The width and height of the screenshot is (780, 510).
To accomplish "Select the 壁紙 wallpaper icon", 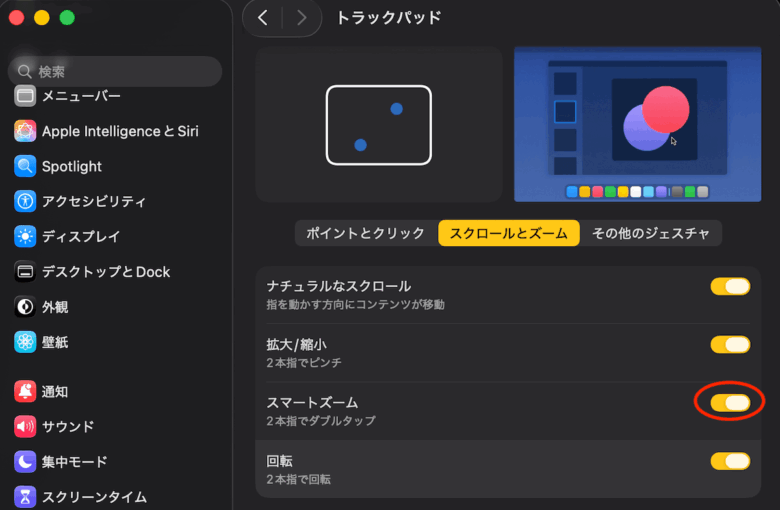I will click(x=25, y=342).
